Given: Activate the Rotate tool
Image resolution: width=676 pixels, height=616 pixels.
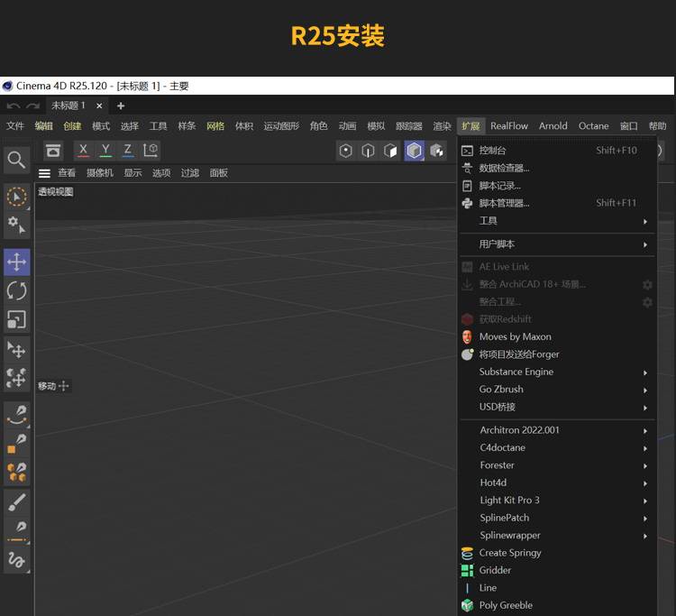Looking at the screenshot, I should coord(17,290).
